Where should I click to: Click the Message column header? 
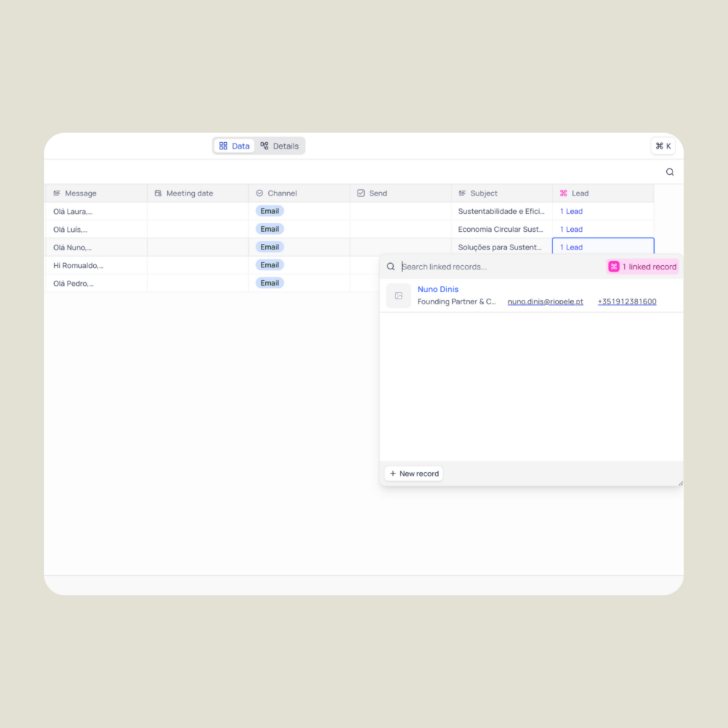pos(80,193)
